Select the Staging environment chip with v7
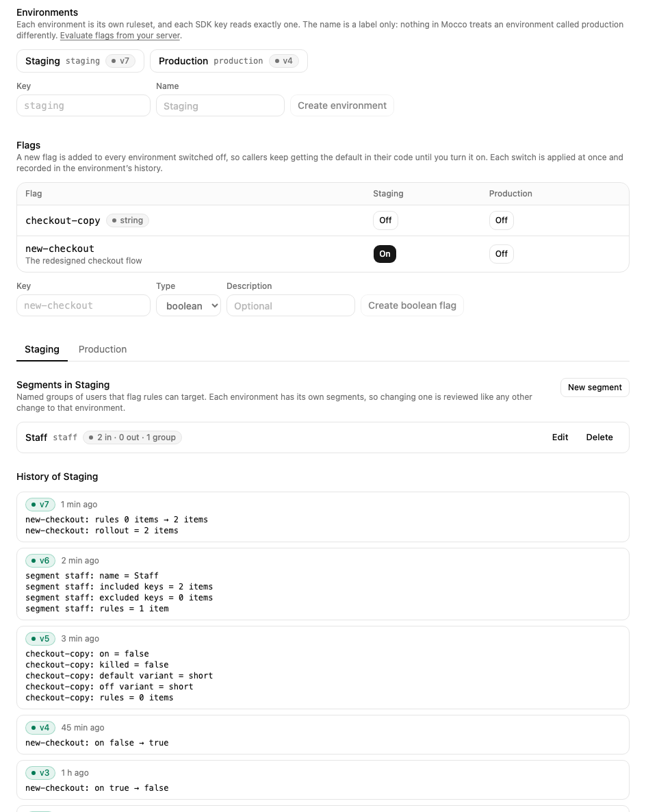The height and width of the screenshot is (812, 646). click(x=80, y=61)
